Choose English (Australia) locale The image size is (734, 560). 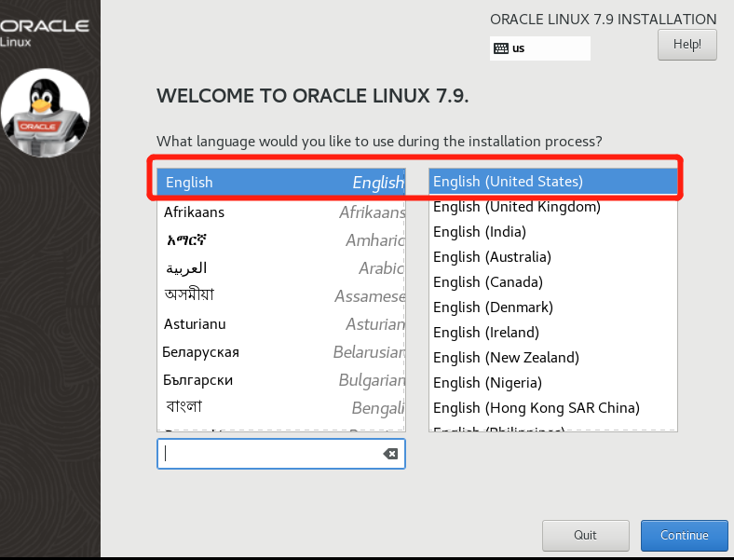pyautogui.click(x=553, y=257)
